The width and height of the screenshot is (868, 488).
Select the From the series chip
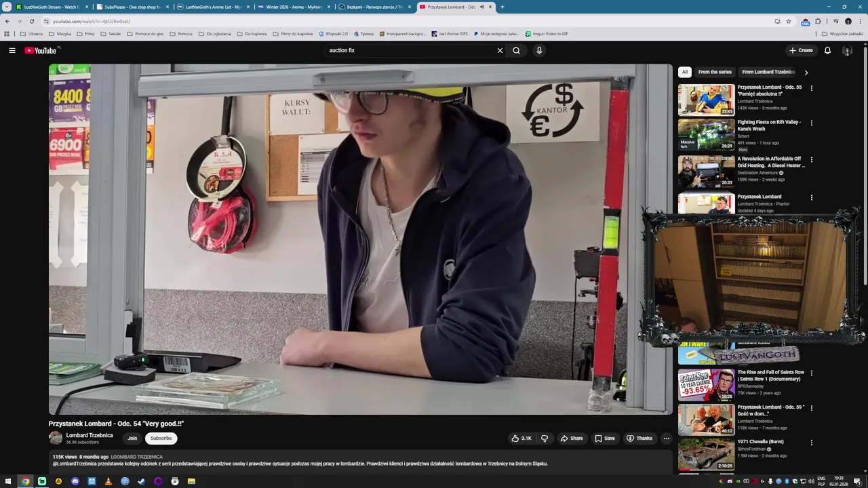tap(715, 72)
